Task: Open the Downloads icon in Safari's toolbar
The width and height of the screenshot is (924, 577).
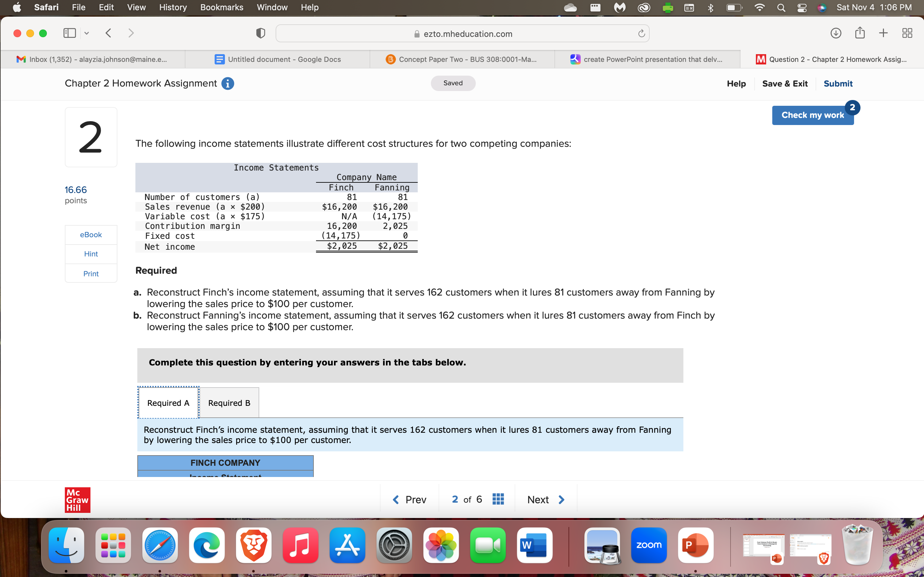Action: point(836,33)
